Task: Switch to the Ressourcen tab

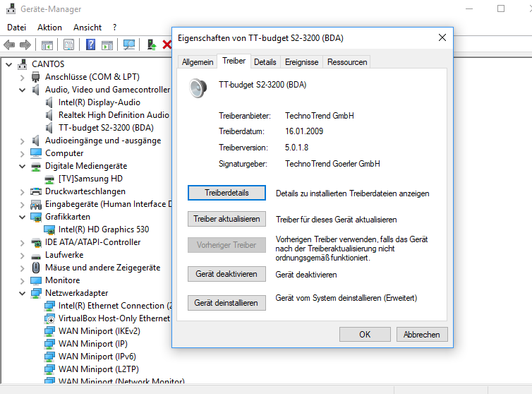Action: click(347, 62)
